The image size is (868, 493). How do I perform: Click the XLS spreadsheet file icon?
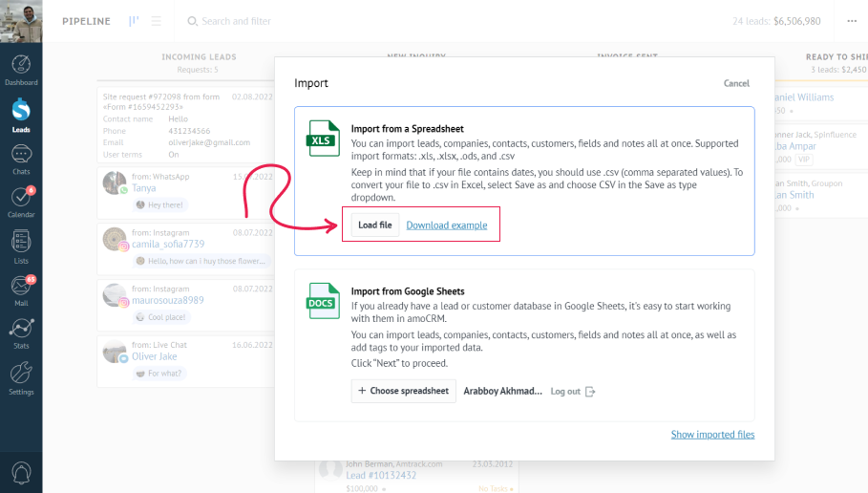[323, 138]
